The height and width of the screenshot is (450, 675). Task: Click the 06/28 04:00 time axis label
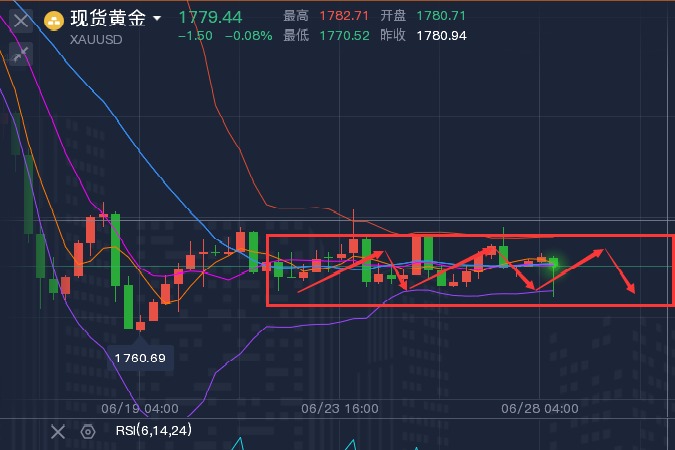pyautogui.click(x=539, y=408)
